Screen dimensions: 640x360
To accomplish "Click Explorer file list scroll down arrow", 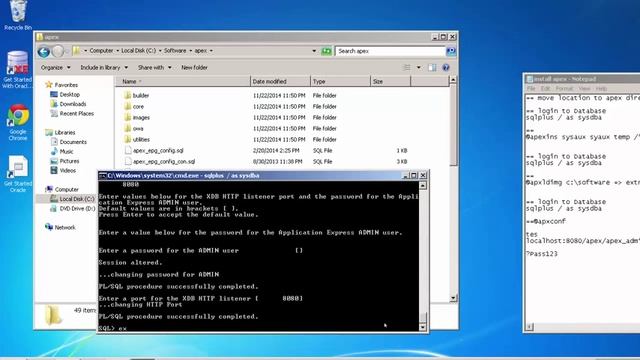I will pos(453,298).
